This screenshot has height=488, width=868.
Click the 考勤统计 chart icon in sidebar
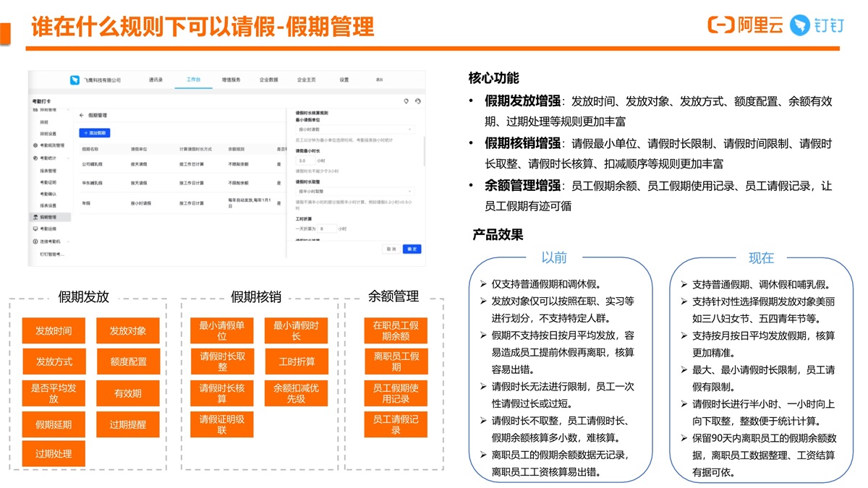pyautogui.click(x=35, y=158)
